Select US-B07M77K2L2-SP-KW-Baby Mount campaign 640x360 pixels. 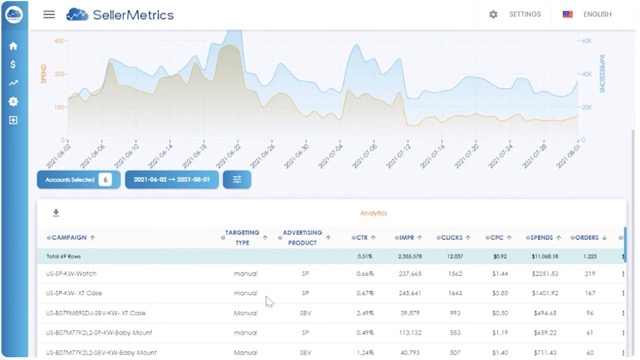tap(331, 333)
